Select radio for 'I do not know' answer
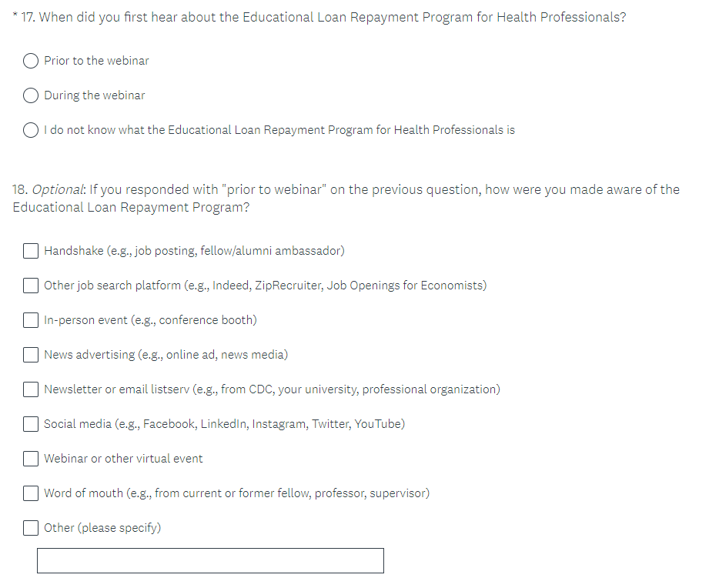 click(x=32, y=130)
